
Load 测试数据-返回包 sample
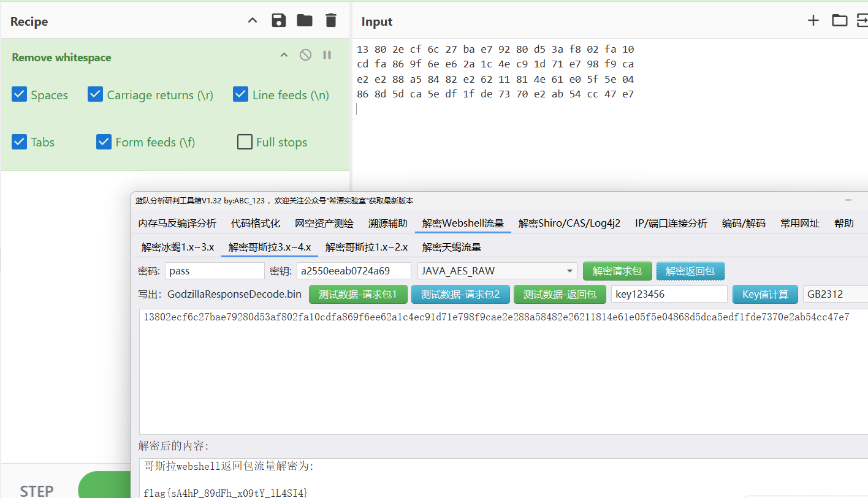(560, 294)
